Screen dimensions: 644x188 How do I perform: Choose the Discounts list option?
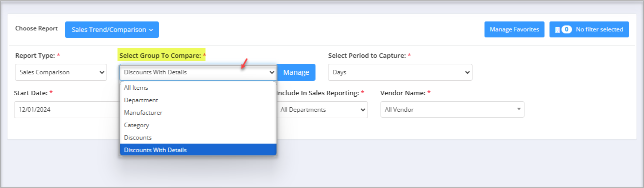[198, 138]
